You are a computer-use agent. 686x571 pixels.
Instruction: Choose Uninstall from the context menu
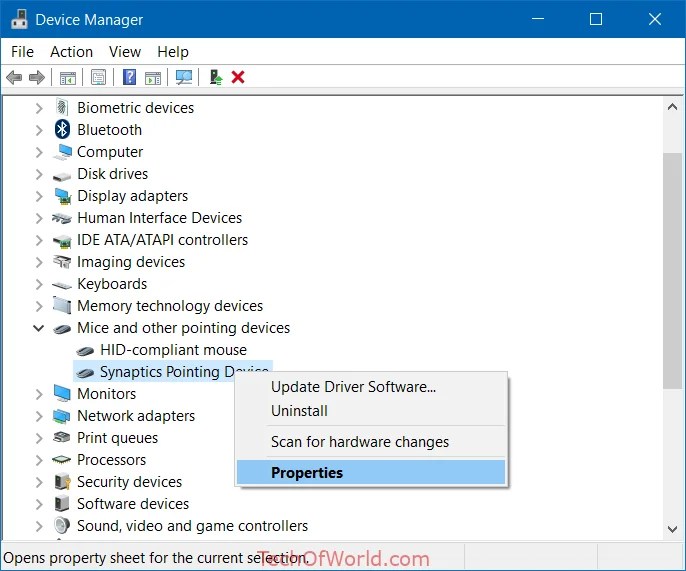coord(371,411)
